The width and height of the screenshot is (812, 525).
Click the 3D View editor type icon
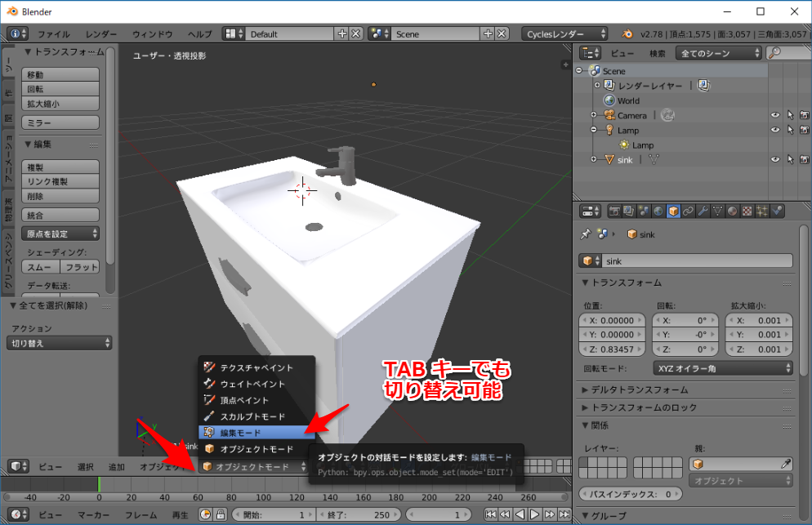[x=19, y=466]
